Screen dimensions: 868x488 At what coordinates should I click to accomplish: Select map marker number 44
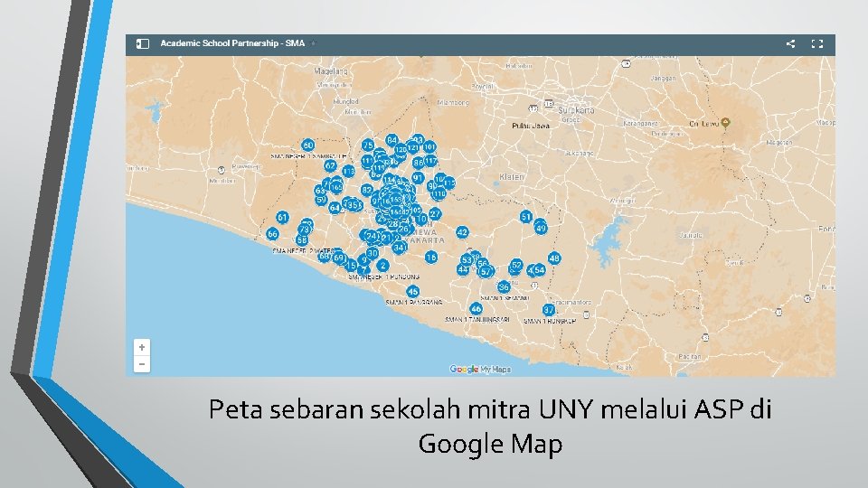pyautogui.click(x=463, y=269)
